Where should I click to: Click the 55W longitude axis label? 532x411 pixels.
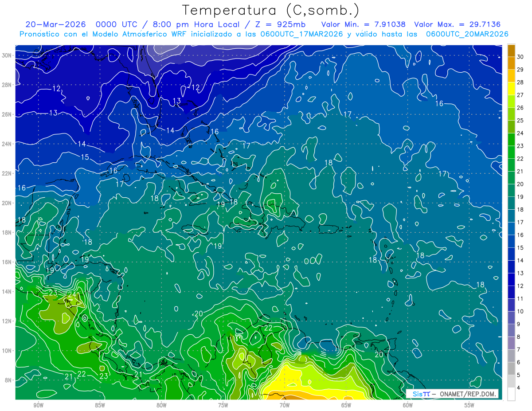(469, 405)
